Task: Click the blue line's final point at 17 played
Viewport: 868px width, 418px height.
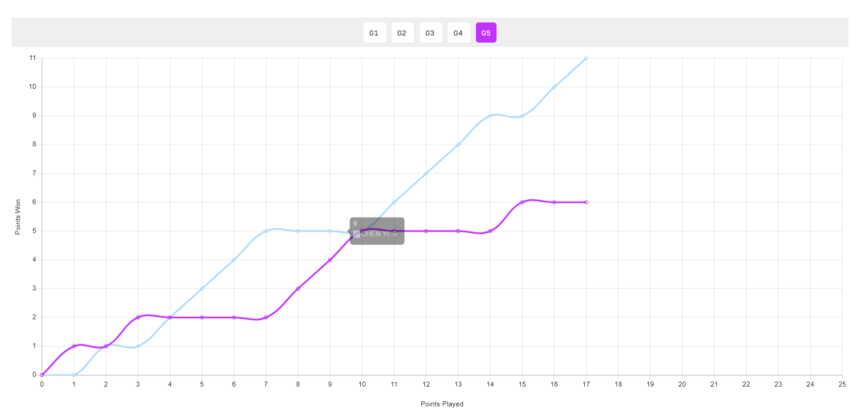Action: [586, 58]
